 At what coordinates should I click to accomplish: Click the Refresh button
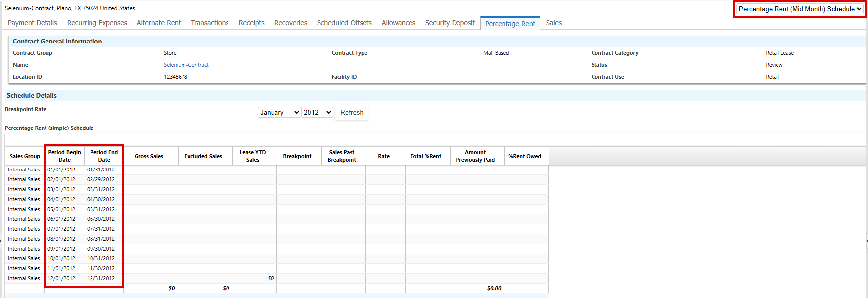pyautogui.click(x=352, y=113)
